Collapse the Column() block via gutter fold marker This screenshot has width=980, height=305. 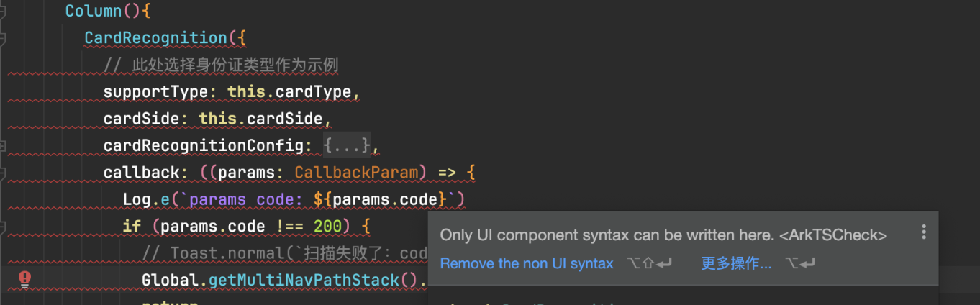[x=3, y=11]
